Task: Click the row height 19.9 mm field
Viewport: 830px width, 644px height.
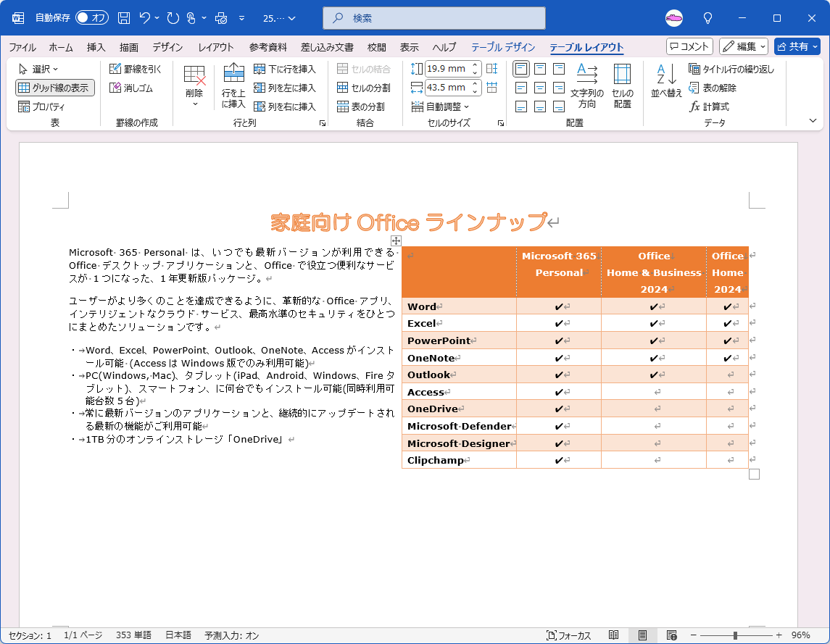Action: click(x=447, y=69)
